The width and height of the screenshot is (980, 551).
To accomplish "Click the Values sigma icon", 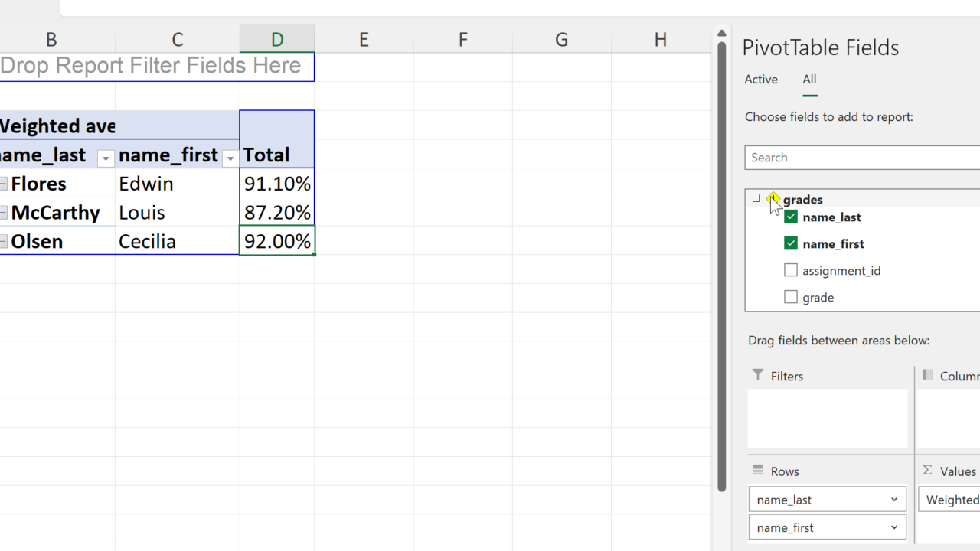I will (927, 470).
